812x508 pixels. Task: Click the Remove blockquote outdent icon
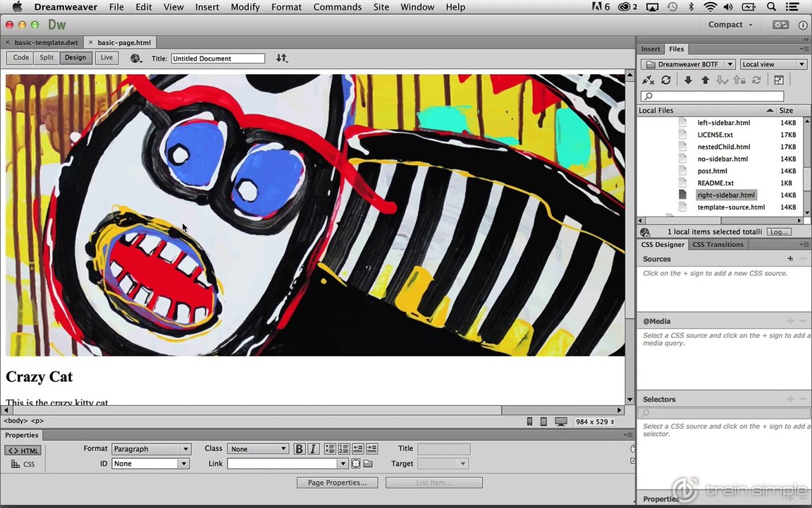358,449
